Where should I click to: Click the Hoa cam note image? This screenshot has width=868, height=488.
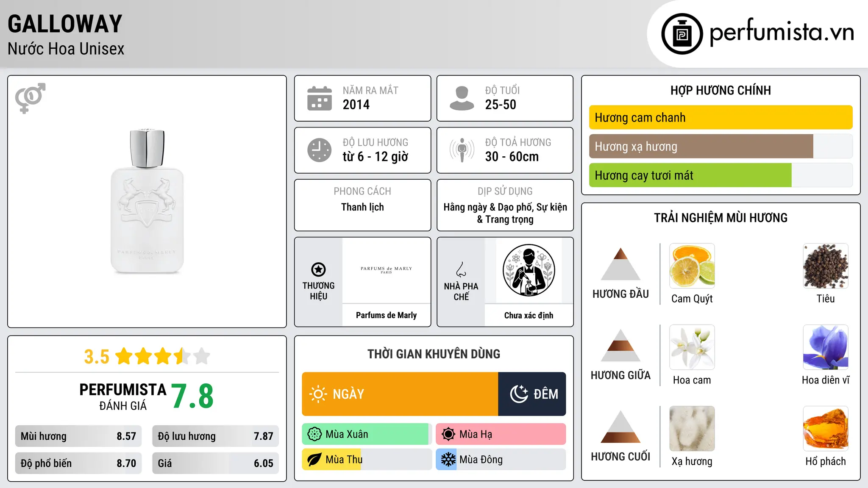point(692,347)
